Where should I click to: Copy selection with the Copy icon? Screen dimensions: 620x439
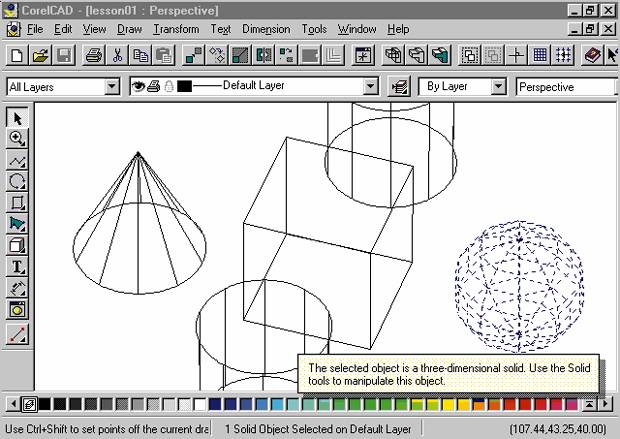tap(140, 55)
